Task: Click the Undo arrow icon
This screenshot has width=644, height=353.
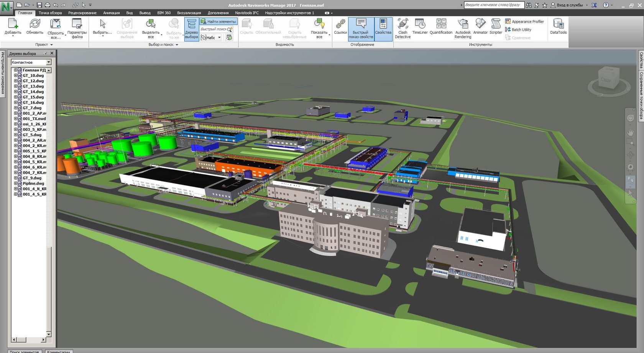Action: pos(56,5)
